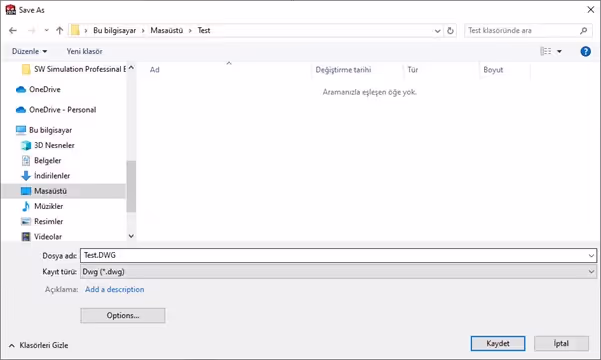Image resolution: width=601 pixels, height=360 pixels.
Task: Click the forward navigation arrow
Action: click(32, 30)
